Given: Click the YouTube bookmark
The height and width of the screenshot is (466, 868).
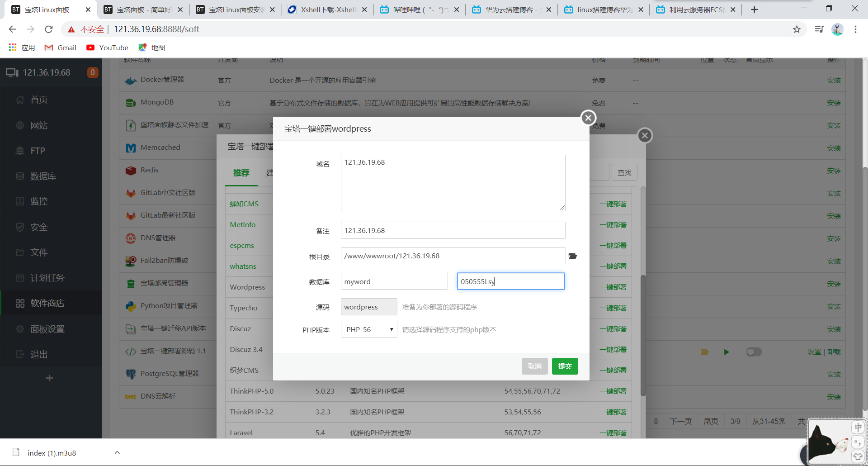Looking at the screenshot, I should (x=107, y=48).
